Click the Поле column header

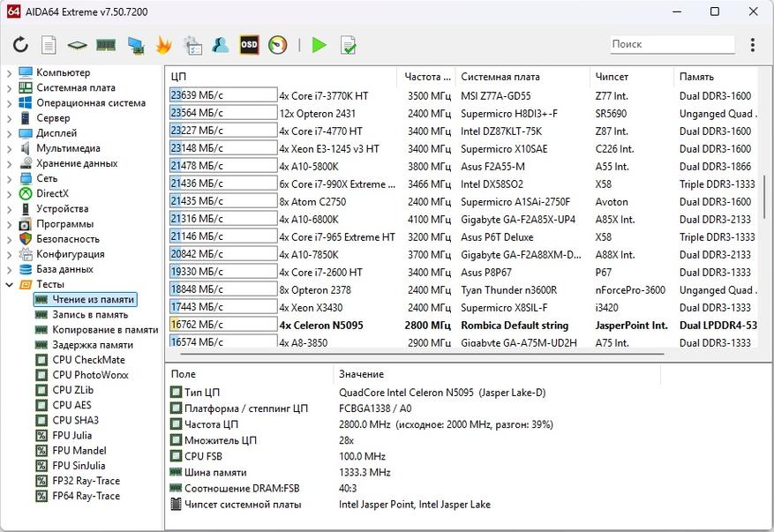251,374
